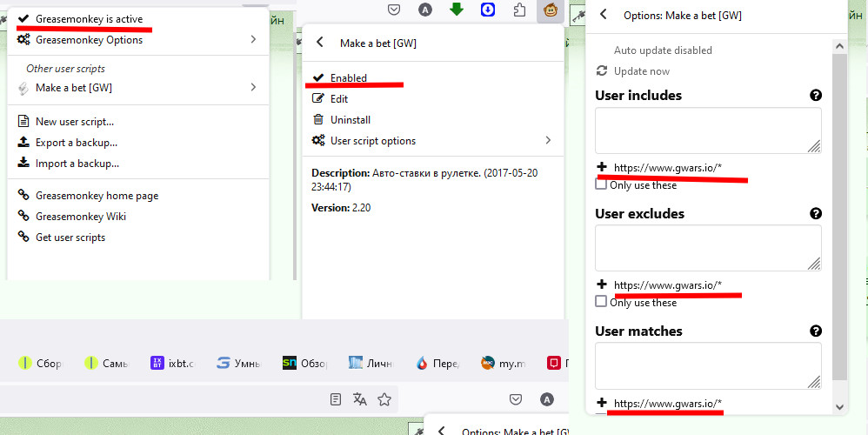Open the ixbt bookmark
868x435 pixels.
point(173,363)
